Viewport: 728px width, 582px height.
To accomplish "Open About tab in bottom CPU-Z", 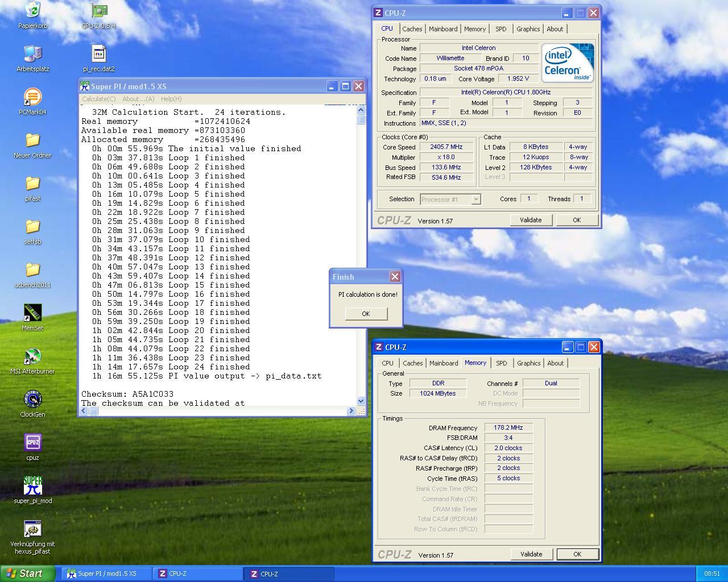I will [556, 363].
